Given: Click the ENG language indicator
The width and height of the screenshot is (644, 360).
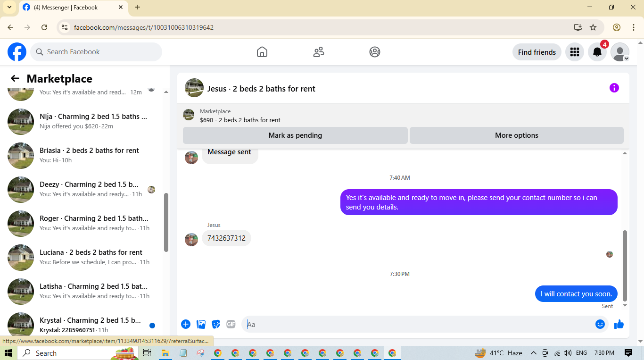Looking at the screenshot, I should tap(581, 353).
